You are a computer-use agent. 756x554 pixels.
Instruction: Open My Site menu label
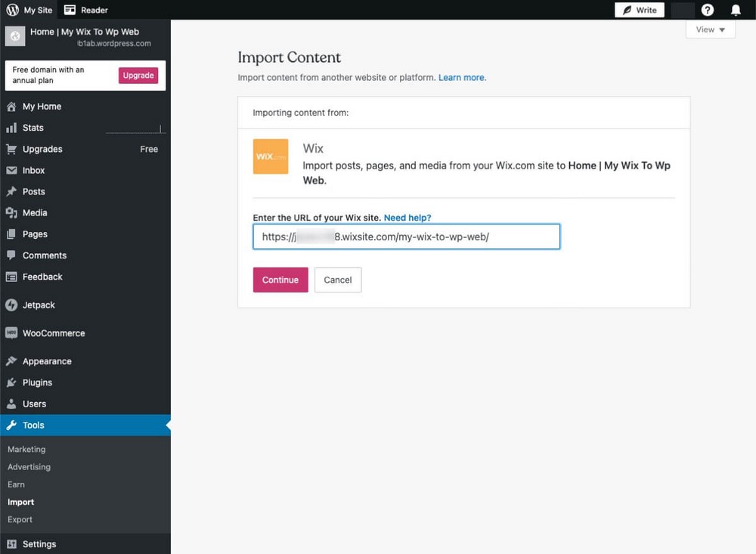(38, 10)
